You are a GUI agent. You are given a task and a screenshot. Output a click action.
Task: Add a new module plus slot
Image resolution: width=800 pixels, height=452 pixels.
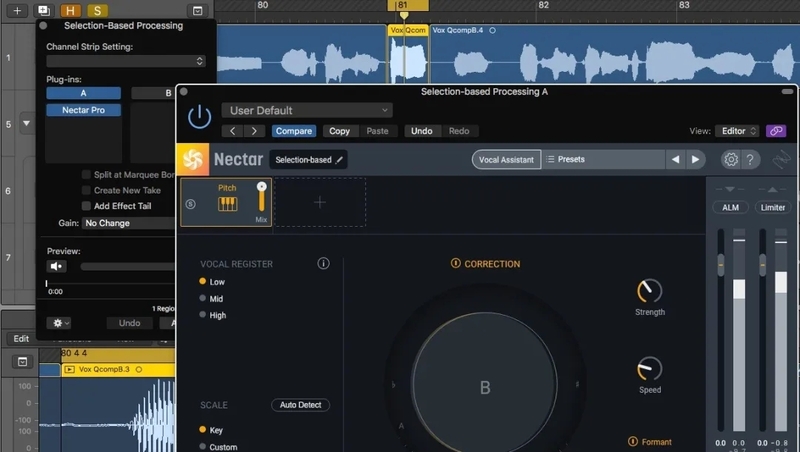coord(320,203)
